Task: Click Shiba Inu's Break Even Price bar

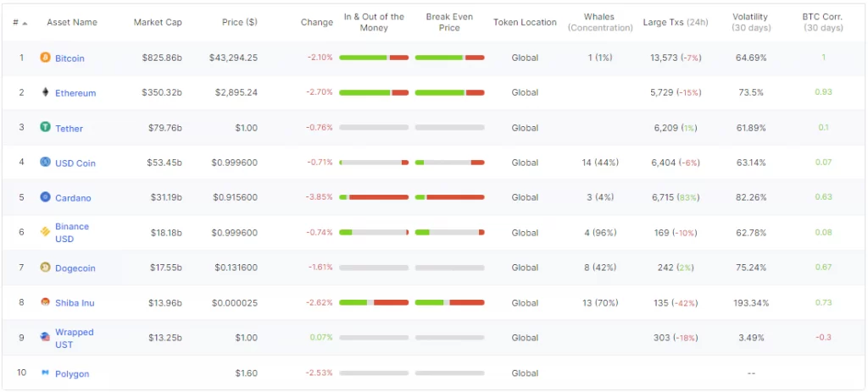Action: [x=449, y=302]
